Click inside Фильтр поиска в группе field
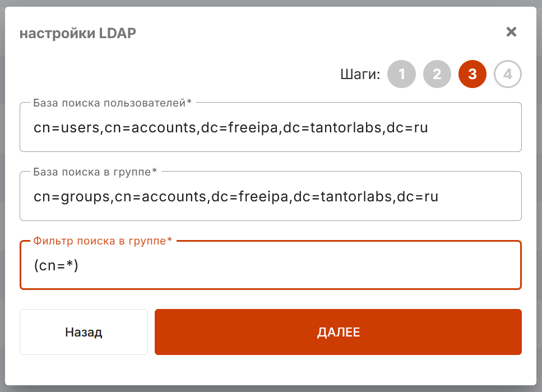Screen dimensions: 542x392 point(271,265)
